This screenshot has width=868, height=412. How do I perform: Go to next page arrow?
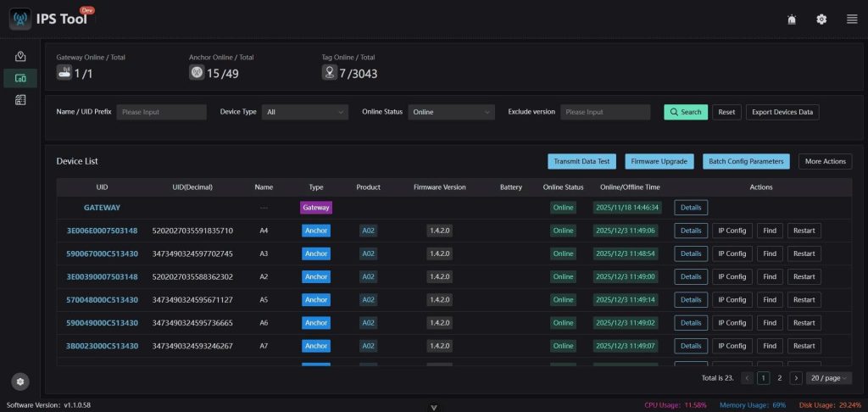(x=796, y=378)
